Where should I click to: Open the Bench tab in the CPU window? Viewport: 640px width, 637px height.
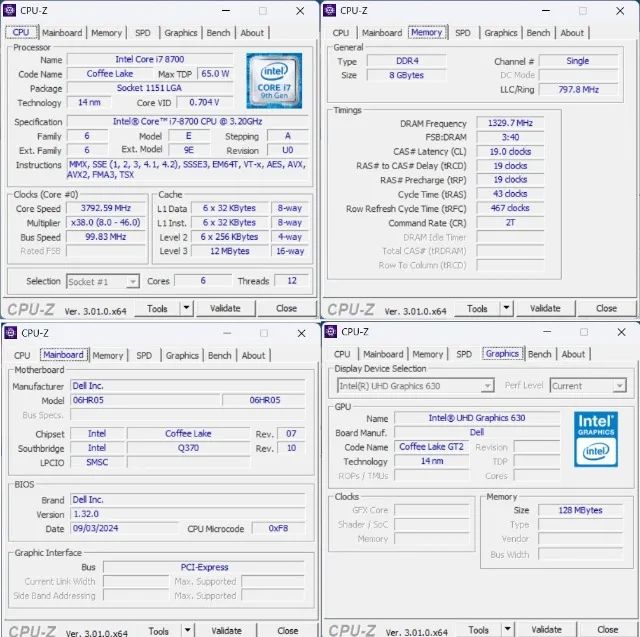(x=218, y=33)
